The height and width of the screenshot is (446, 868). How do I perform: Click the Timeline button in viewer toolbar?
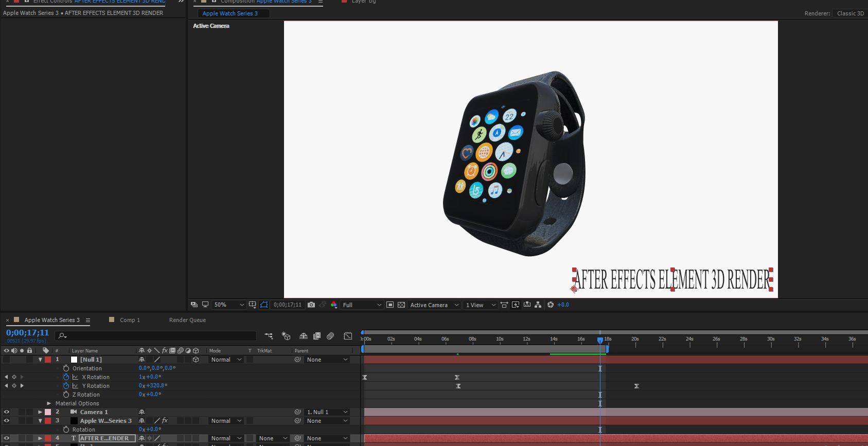click(527, 305)
